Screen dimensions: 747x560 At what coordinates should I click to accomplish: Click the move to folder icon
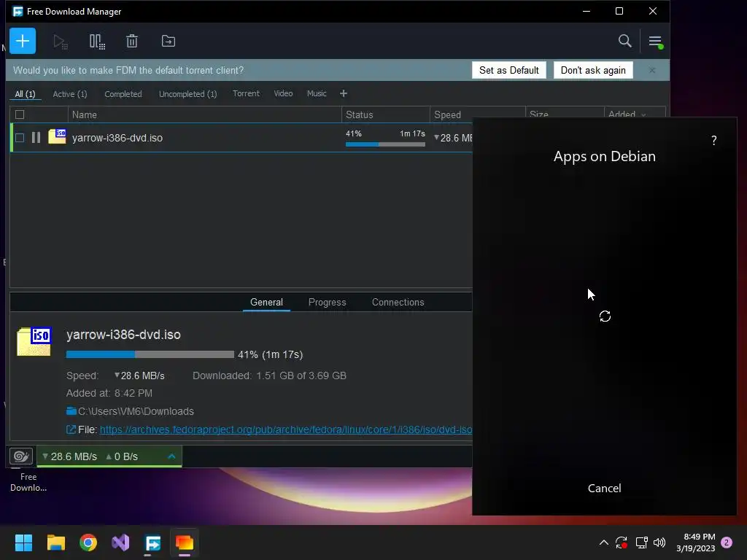point(169,42)
